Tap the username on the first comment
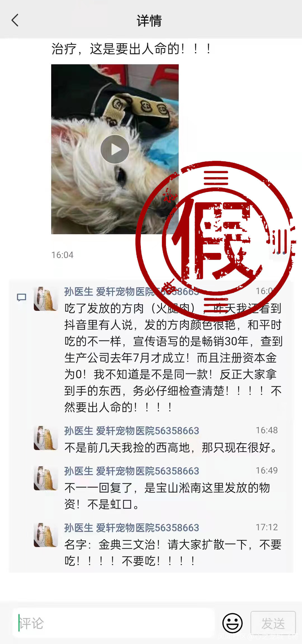 point(131,292)
